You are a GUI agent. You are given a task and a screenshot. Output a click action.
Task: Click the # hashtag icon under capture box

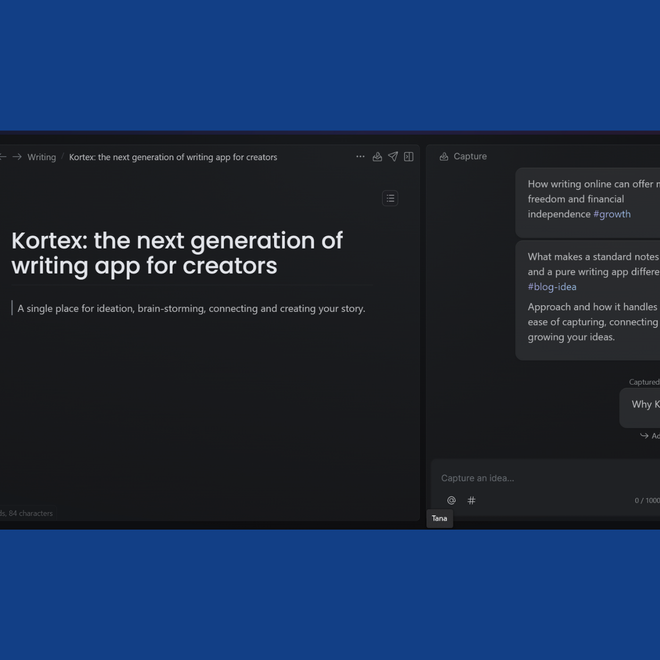(x=471, y=500)
